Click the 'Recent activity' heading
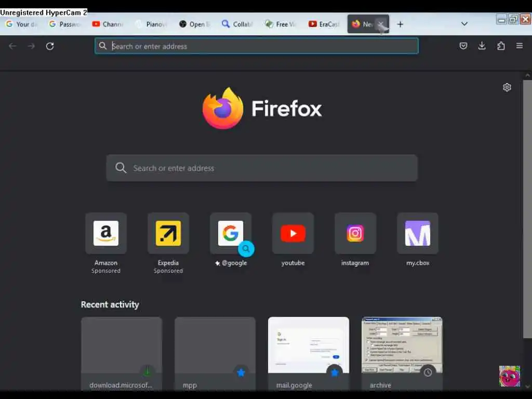This screenshot has height=399, width=532. 110,304
